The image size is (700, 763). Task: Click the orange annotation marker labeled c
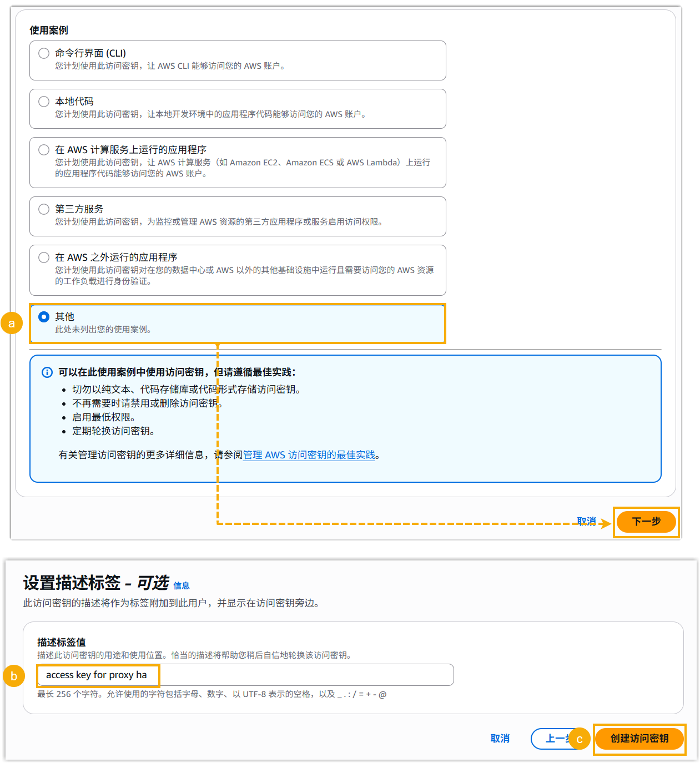[x=580, y=739]
